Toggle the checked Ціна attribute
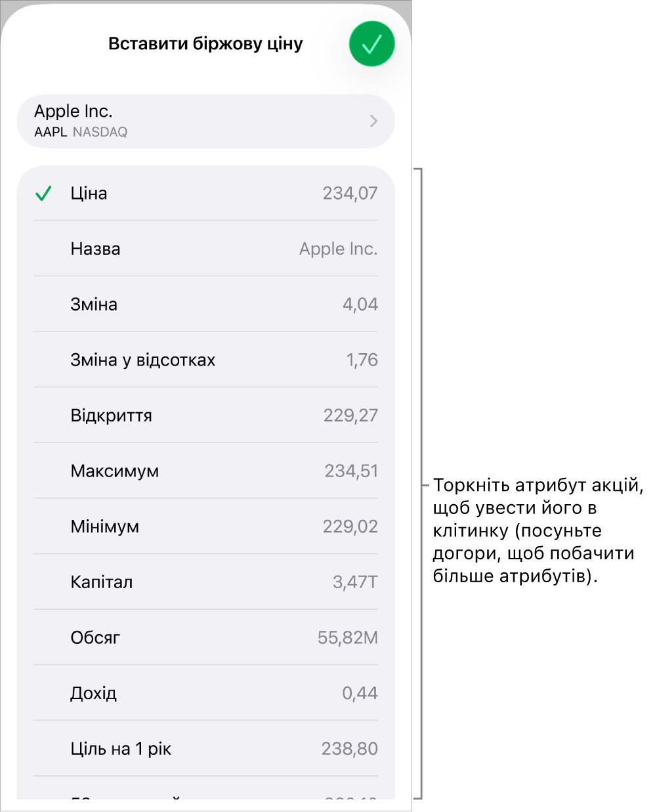Image resolution: width=655 pixels, height=812 pixels. pyautogui.click(x=206, y=193)
